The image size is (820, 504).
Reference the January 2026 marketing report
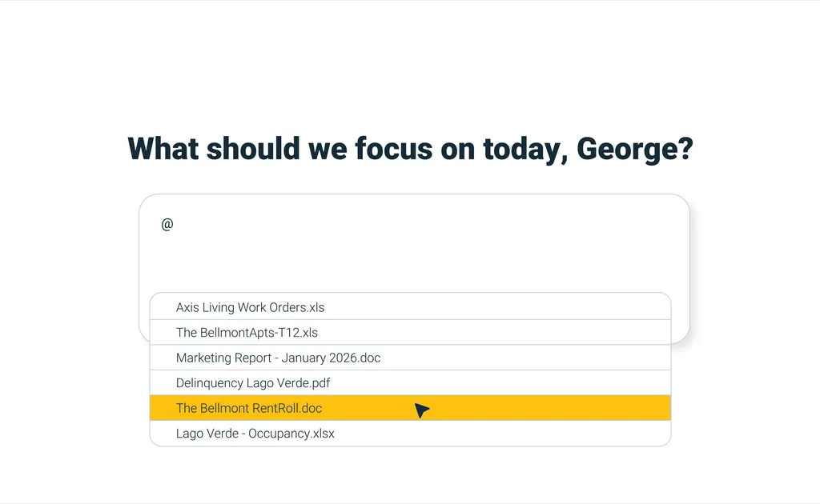pyautogui.click(x=278, y=358)
